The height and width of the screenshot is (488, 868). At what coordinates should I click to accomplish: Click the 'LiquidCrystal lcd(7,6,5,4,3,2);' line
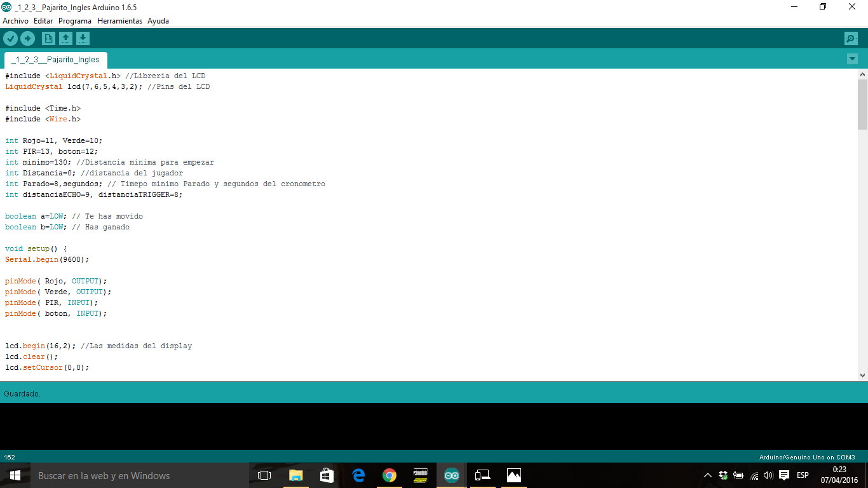coord(74,86)
